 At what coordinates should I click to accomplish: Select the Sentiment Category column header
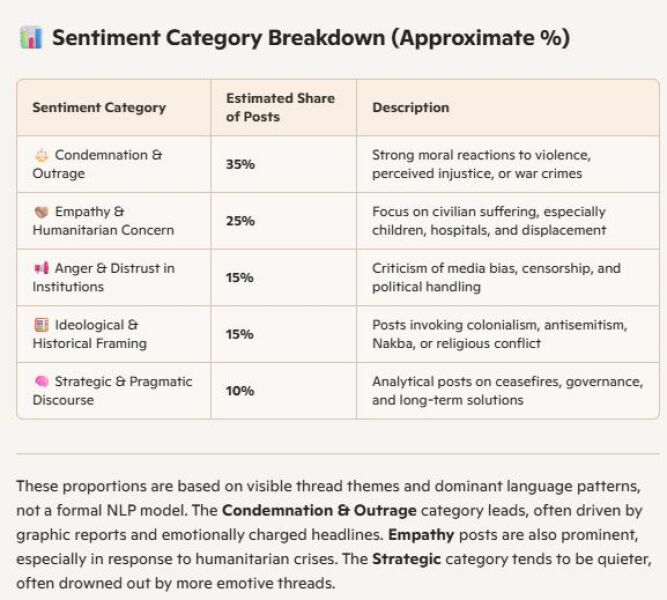[x=99, y=107]
